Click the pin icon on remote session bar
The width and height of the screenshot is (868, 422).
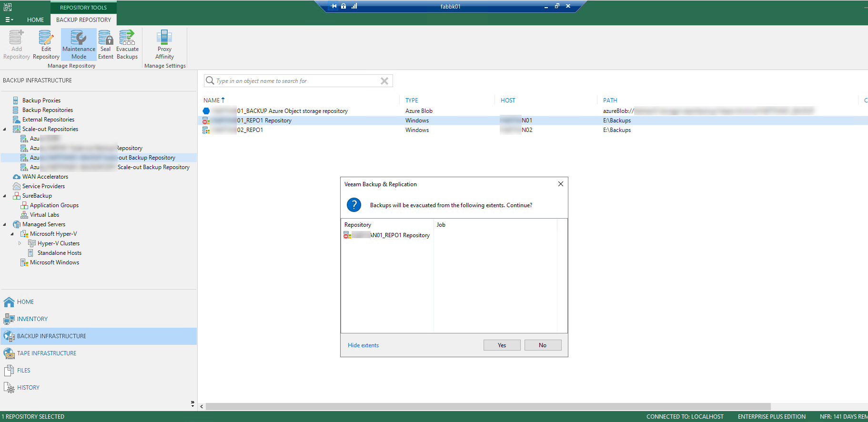tap(334, 6)
